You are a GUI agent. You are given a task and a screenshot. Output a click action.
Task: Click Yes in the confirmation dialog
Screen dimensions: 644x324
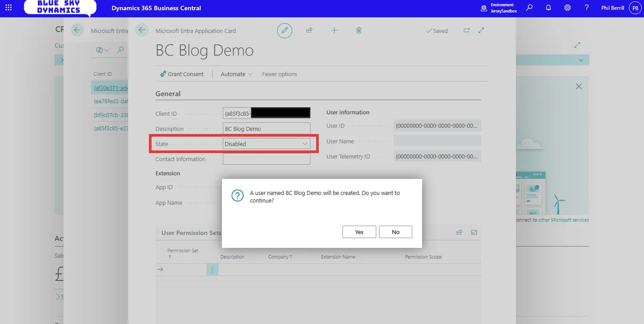[359, 232]
